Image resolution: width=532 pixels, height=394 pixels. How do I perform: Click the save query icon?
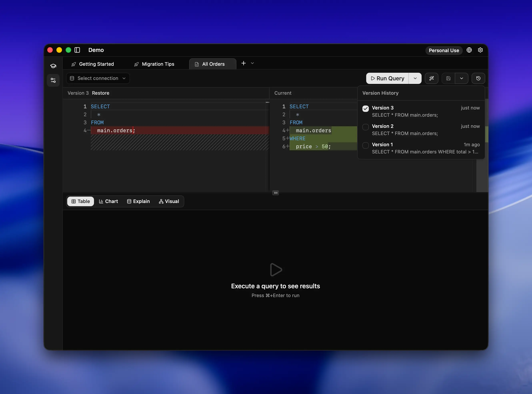(x=448, y=79)
